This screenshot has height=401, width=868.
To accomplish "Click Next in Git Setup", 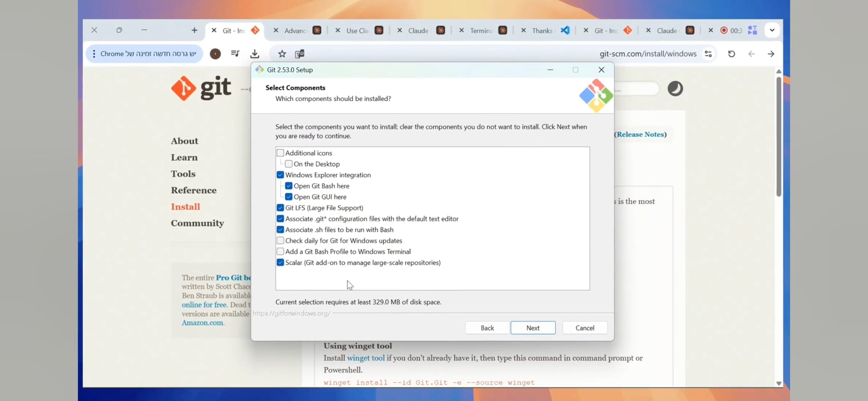I will pos(533,328).
